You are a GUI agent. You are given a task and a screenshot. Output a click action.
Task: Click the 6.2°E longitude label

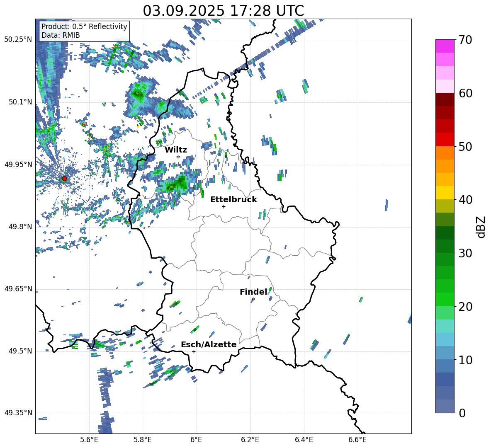point(250,440)
